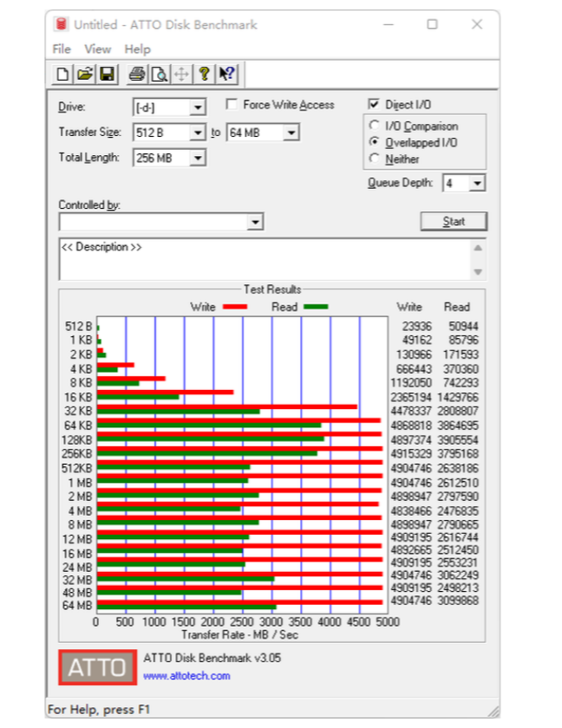
Task: Maximize the ATTO Disk Benchmark window
Action: pyautogui.click(x=433, y=24)
